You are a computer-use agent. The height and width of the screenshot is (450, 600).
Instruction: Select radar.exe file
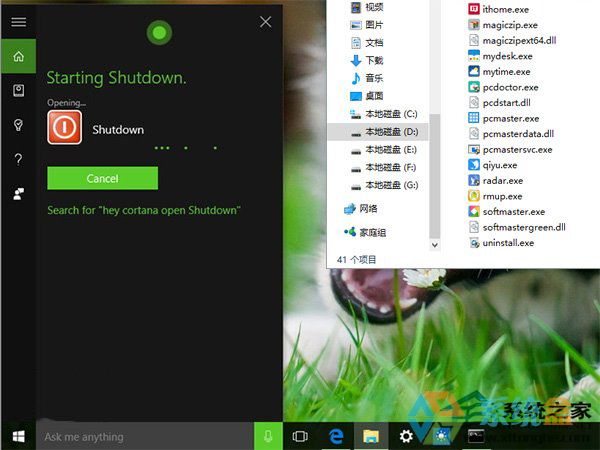coord(496,180)
